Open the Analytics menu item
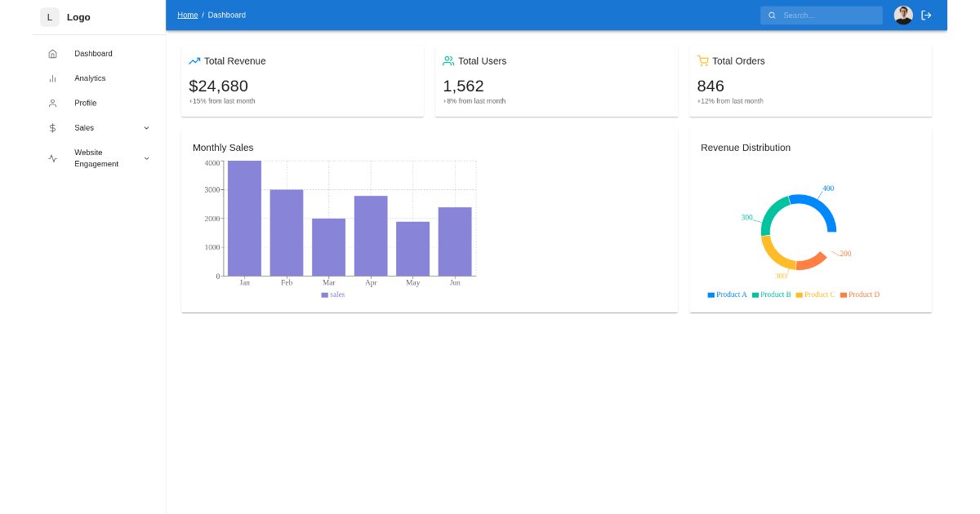Image resolution: width=980 pixels, height=514 pixels. [90, 78]
